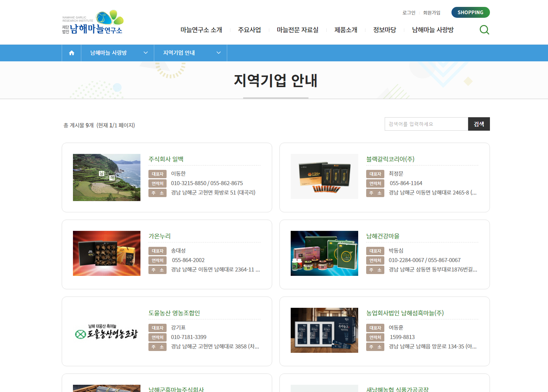
Task: Open the search magnifier icon in header
Action: 484,30
